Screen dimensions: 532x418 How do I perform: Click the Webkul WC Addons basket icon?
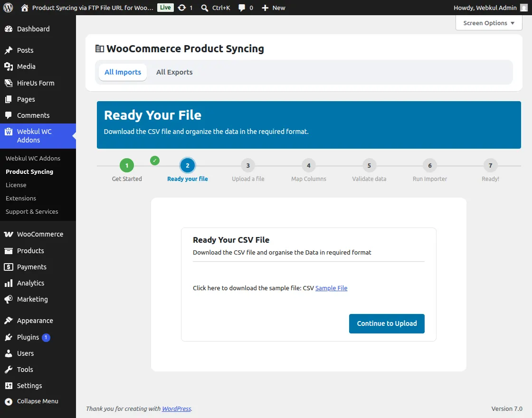[x=9, y=132]
